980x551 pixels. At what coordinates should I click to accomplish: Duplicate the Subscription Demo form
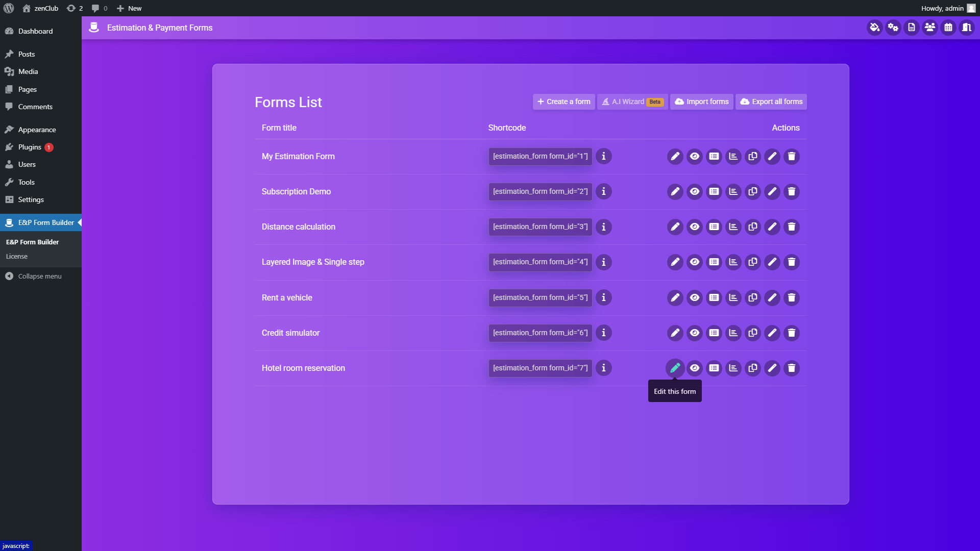pos(753,192)
